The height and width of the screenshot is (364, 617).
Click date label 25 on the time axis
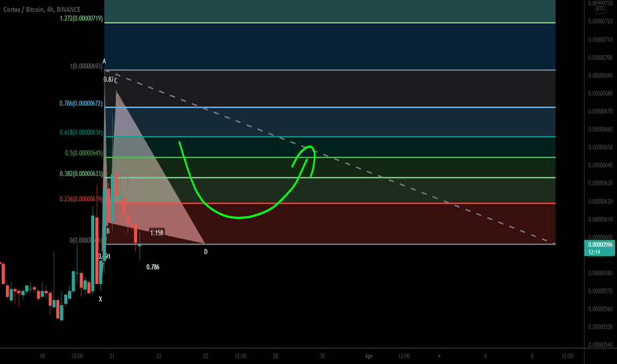(205, 356)
